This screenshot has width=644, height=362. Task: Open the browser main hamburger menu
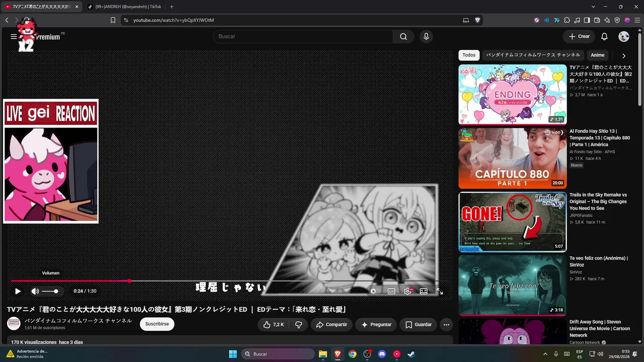pos(636,20)
